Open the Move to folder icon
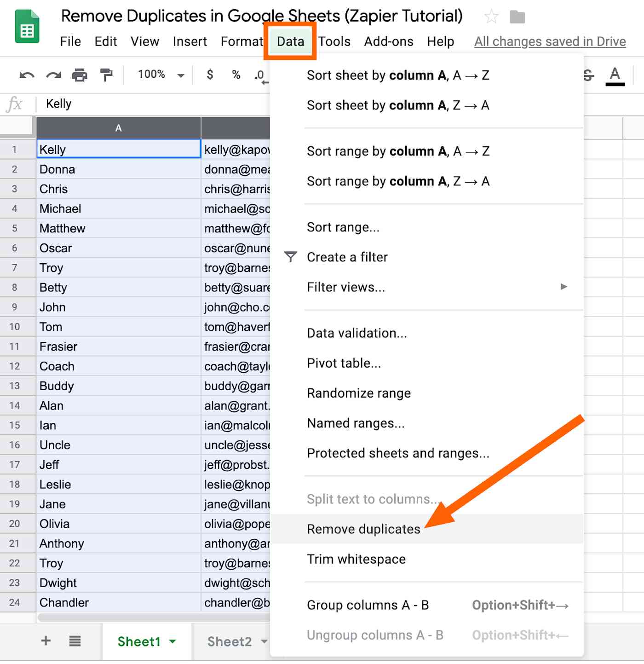This screenshot has width=644, height=664. click(x=517, y=17)
